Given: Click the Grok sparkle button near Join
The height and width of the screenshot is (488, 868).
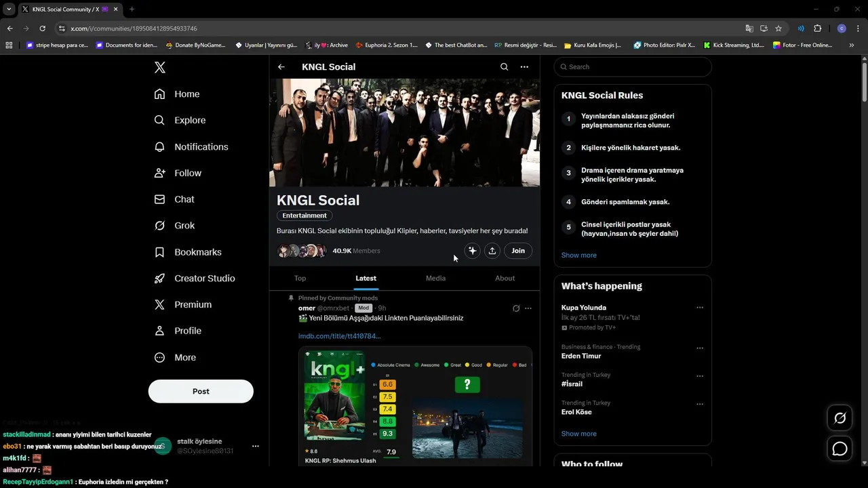Looking at the screenshot, I should pos(472,251).
